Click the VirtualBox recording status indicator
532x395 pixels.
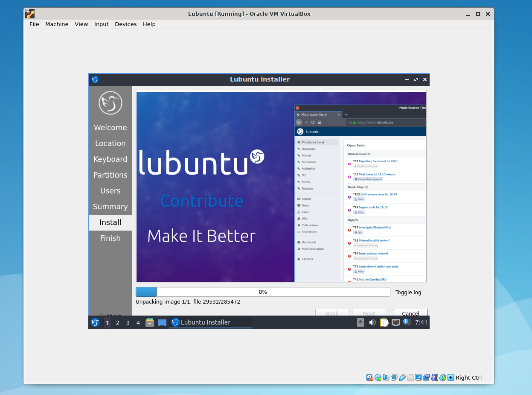(427, 377)
